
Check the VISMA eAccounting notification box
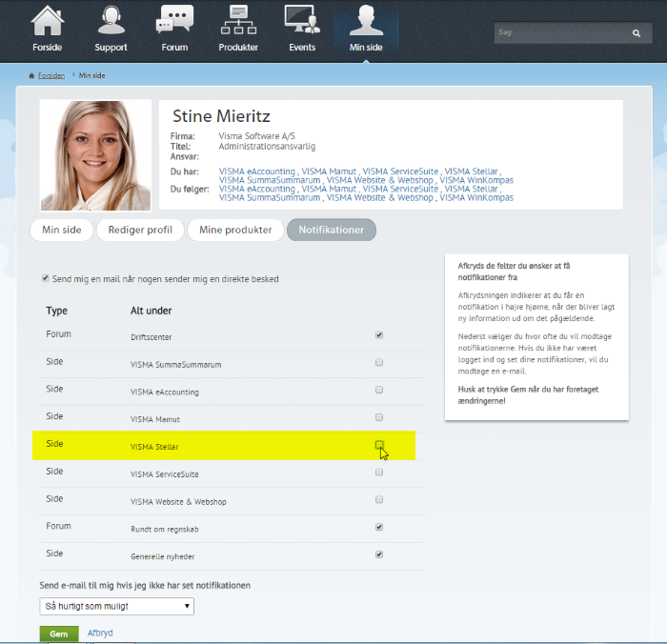pyautogui.click(x=379, y=390)
